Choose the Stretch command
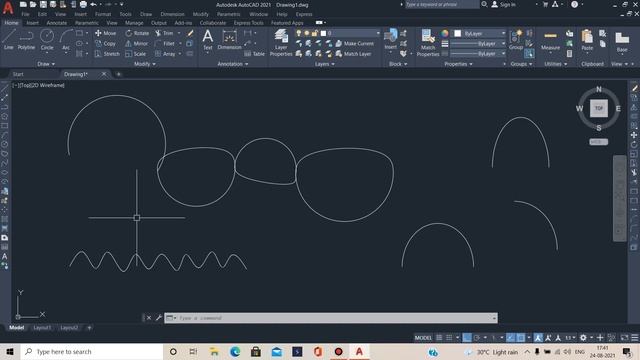Screen dimensions: 640x360 107,54
